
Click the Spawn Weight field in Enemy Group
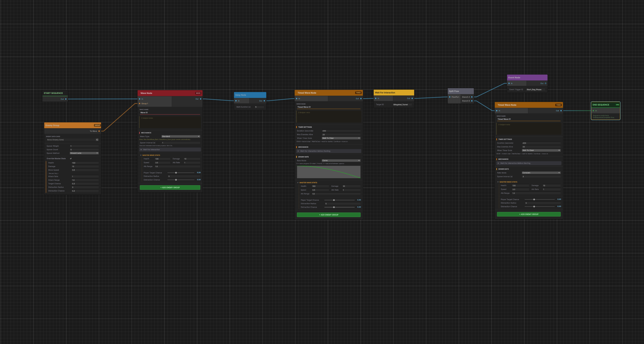[x=84, y=146]
